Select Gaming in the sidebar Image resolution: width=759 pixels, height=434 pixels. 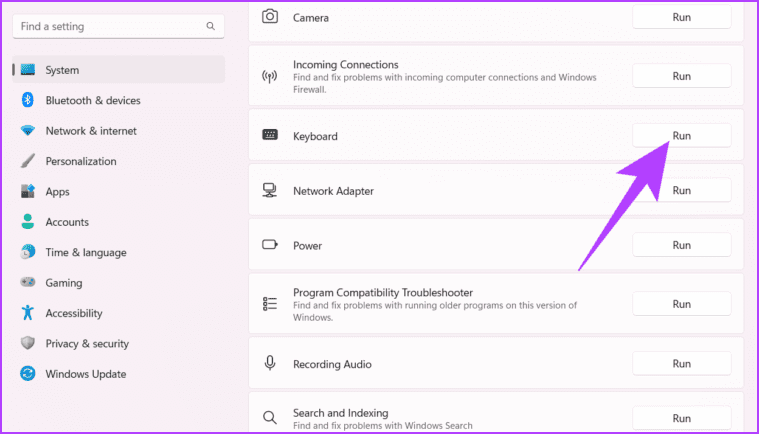pyautogui.click(x=119, y=283)
